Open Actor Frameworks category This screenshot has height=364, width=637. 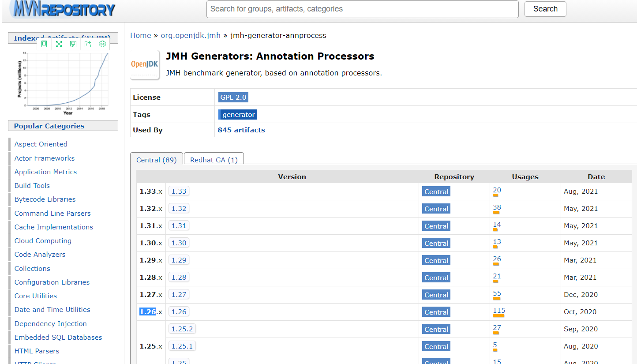click(x=44, y=158)
